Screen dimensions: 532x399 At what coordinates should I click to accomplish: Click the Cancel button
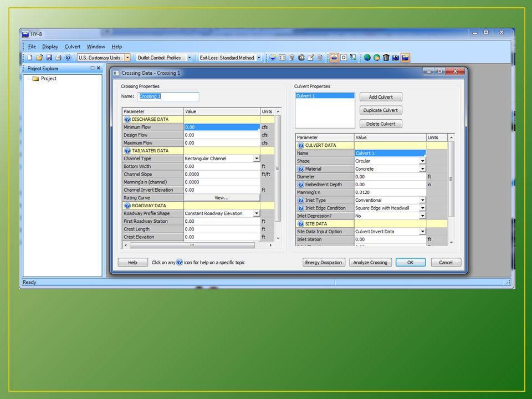(446, 263)
